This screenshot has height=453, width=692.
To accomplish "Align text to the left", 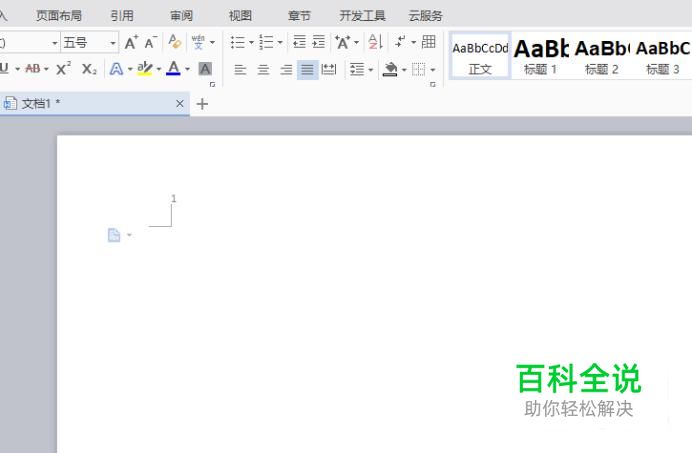I will coord(240,69).
